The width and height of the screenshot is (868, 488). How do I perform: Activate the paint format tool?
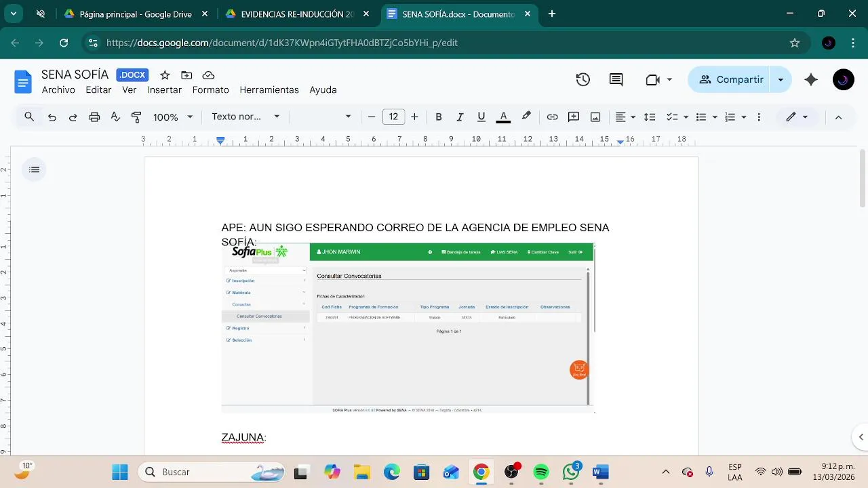click(x=136, y=117)
